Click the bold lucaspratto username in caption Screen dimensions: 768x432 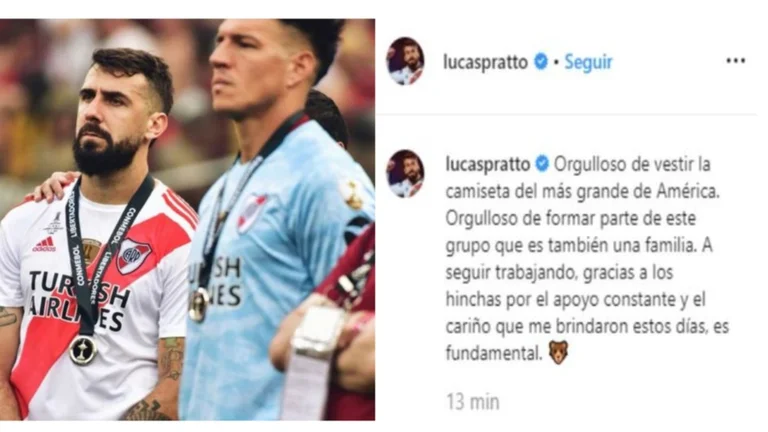[x=488, y=164]
